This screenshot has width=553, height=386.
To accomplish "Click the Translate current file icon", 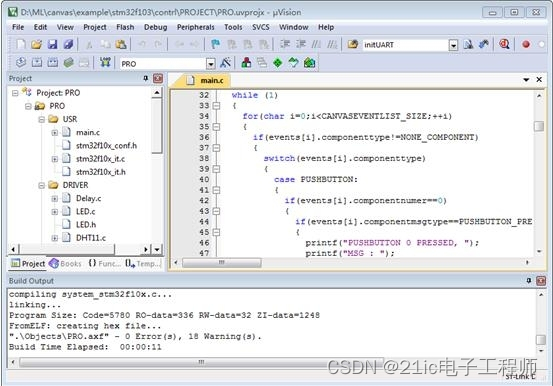I will 21,63.
